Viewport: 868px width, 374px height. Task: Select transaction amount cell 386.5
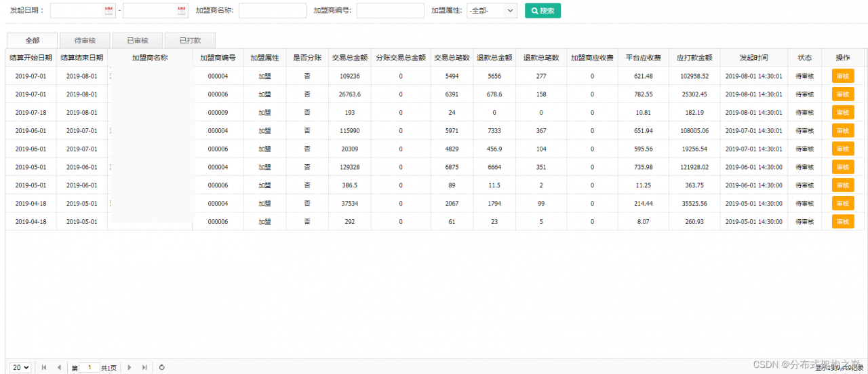click(x=350, y=185)
